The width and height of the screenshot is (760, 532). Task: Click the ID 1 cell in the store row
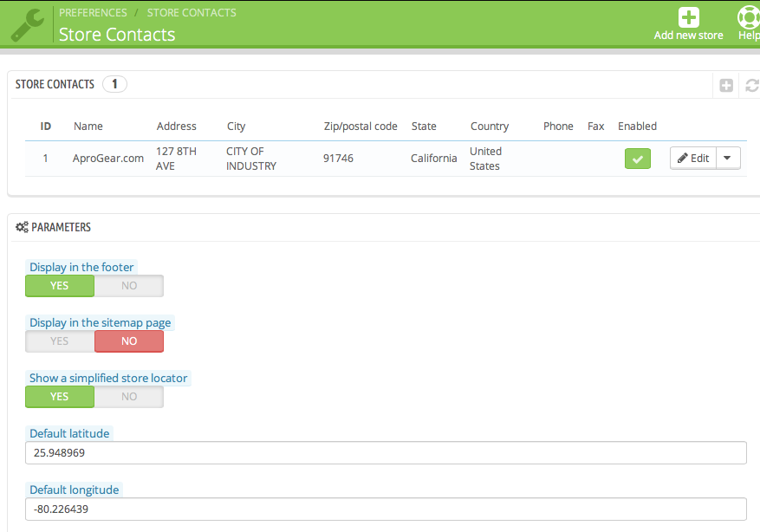(45, 159)
